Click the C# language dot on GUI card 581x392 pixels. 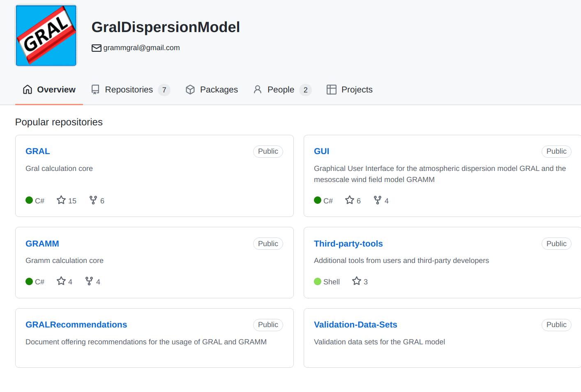pyautogui.click(x=318, y=200)
